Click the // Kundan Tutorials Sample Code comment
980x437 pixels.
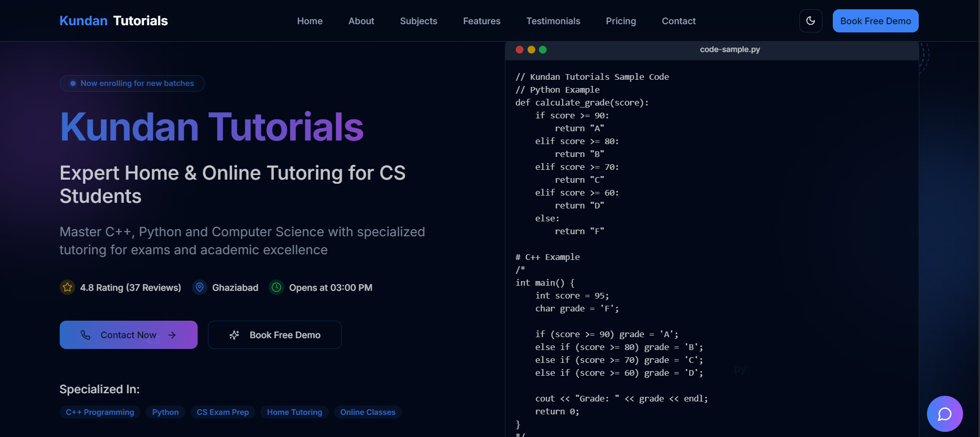[x=592, y=77]
